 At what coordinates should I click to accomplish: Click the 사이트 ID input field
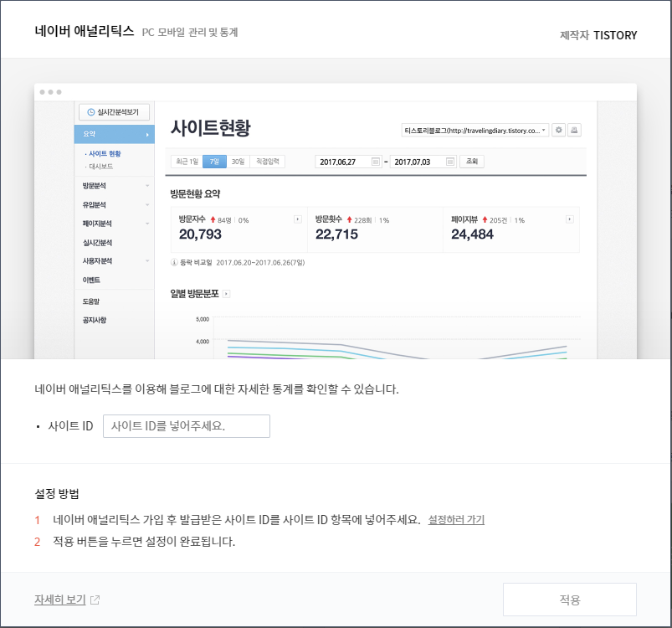(187, 426)
